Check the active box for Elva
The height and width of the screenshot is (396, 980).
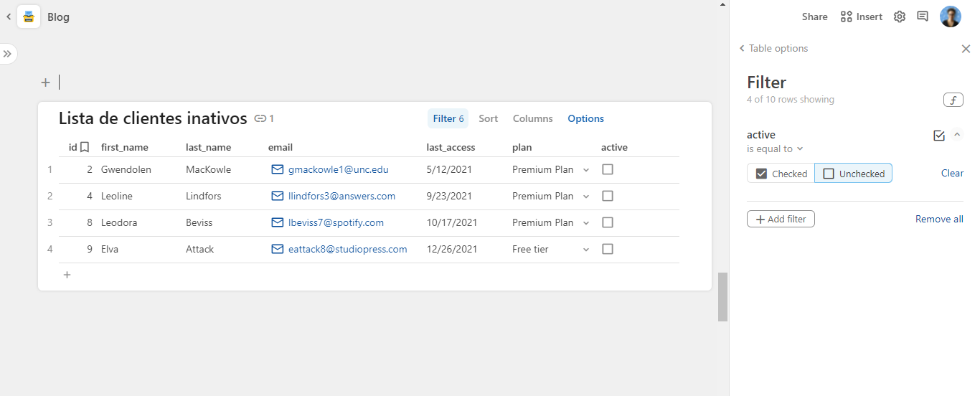(608, 249)
